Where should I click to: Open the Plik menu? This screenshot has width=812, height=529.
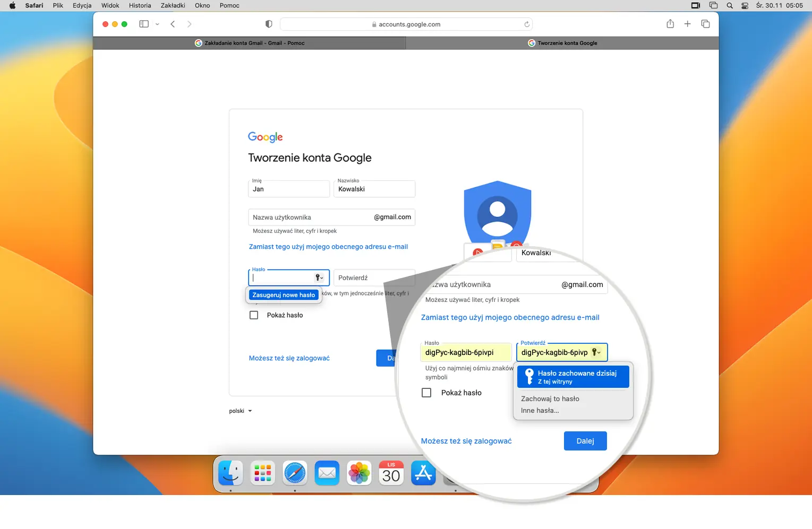click(58, 5)
